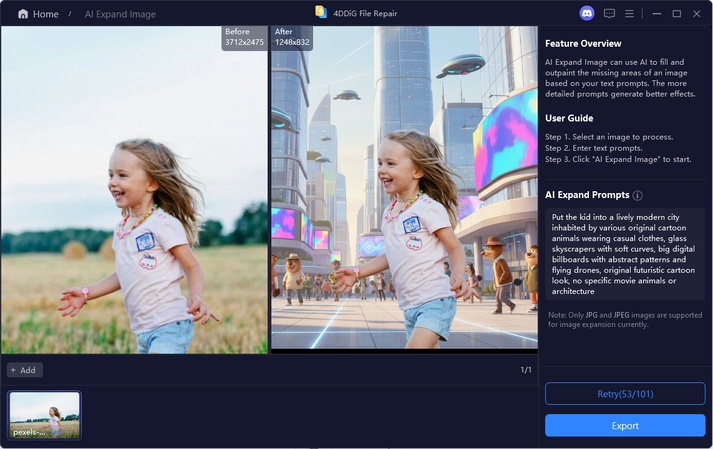This screenshot has height=449, width=713.
Task: Go to the Home breadcrumb label
Action: pyautogui.click(x=45, y=14)
